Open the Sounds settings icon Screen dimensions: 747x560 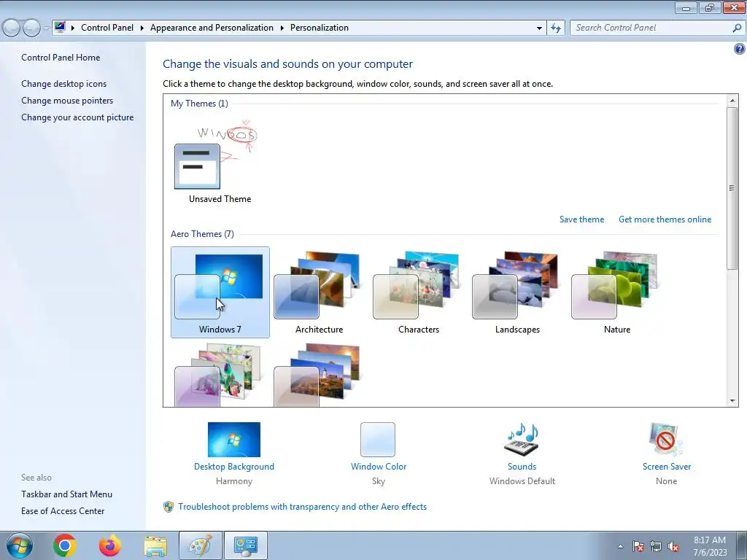click(x=522, y=440)
